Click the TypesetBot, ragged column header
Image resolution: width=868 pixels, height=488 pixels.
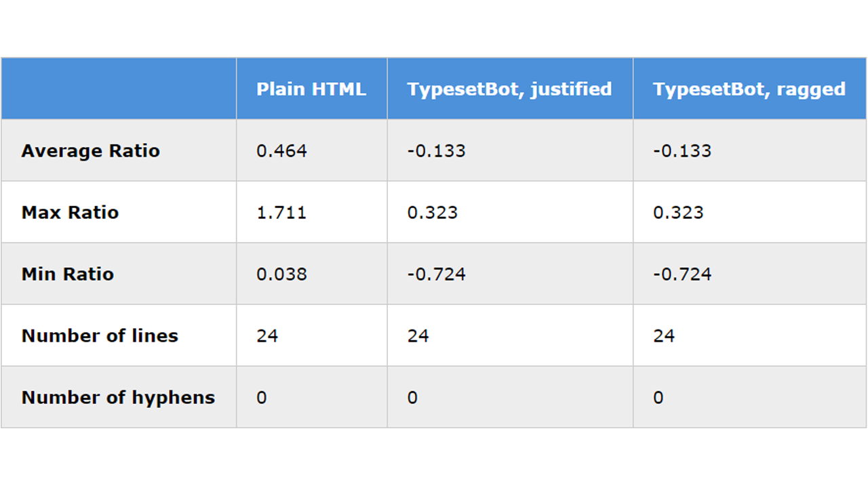pos(749,89)
